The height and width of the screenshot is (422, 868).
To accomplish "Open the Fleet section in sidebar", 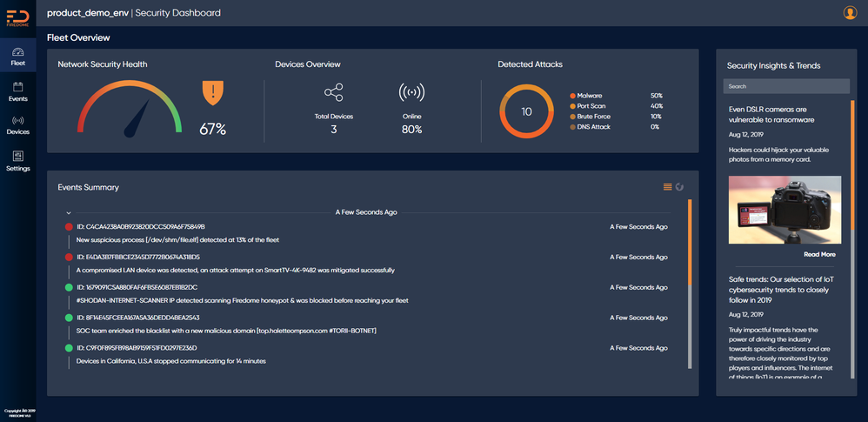I will coord(17,56).
